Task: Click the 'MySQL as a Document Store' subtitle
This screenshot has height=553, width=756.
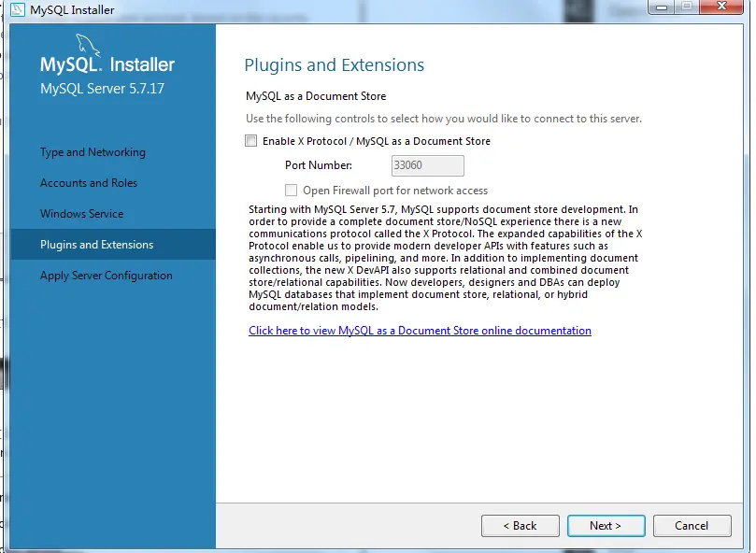Action: [x=316, y=96]
